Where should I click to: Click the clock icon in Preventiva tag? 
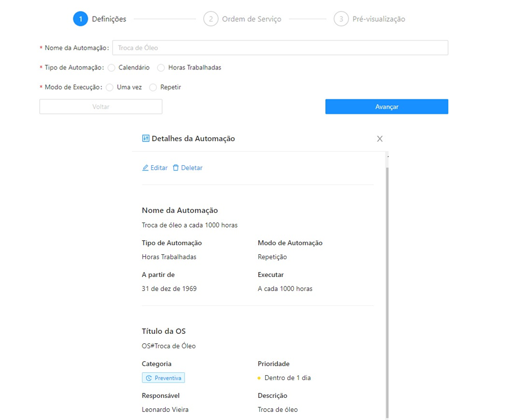[x=149, y=378]
